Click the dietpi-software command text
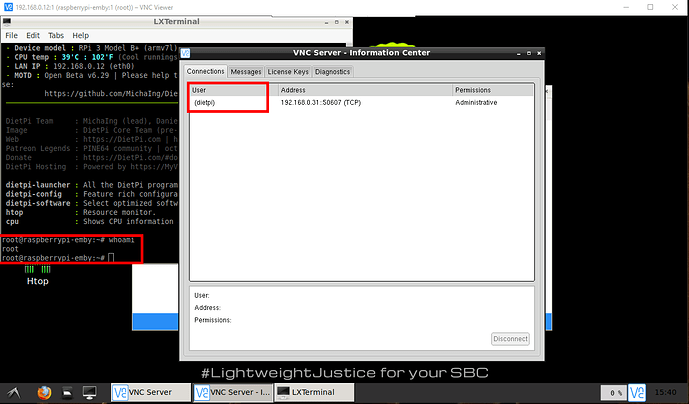Screen dimensions: 689x404 (x=38, y=204)
